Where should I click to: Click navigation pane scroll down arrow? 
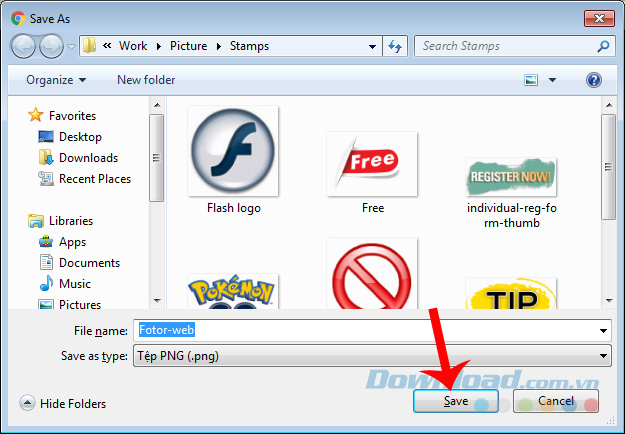[x=157, y=301]
